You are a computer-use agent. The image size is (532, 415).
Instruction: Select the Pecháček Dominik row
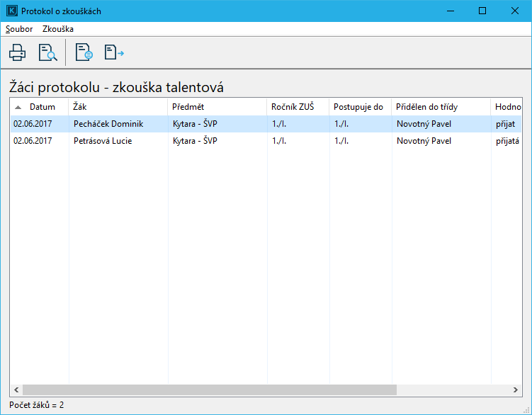pyautogui.click(x=108, y=124)
